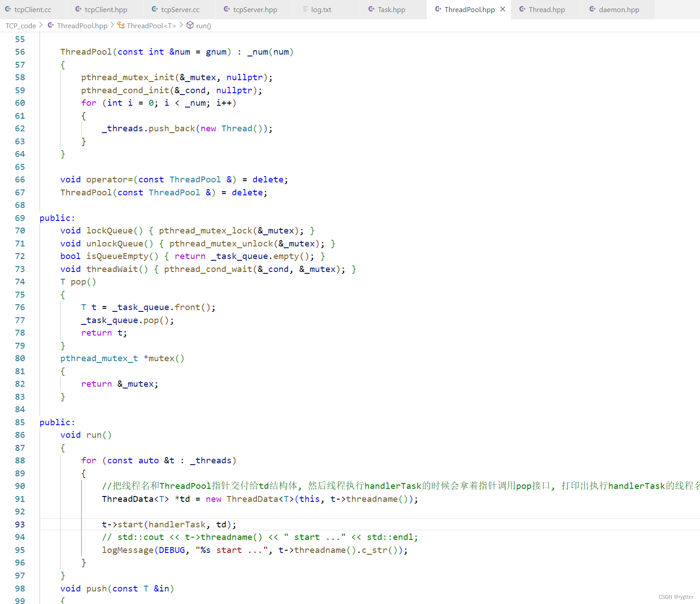Click the 'T pop()' method signature
Screen dimensions: 700x604
[78, 282]
